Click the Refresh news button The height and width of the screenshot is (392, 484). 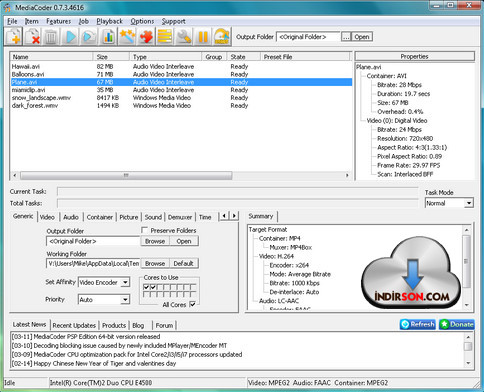(418, 324)
